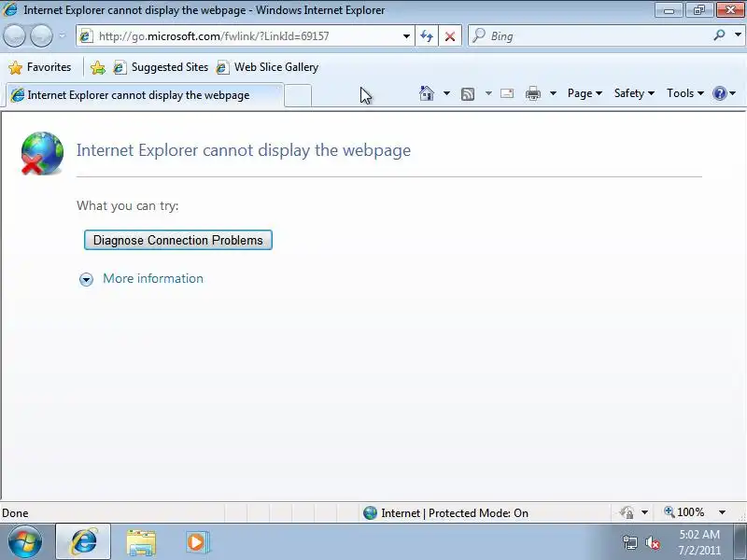Select the 'Internet Explorer cannot display the webpage' tab
The height and width of the screenshot is (560, 747).
click(x=145, y=95)
